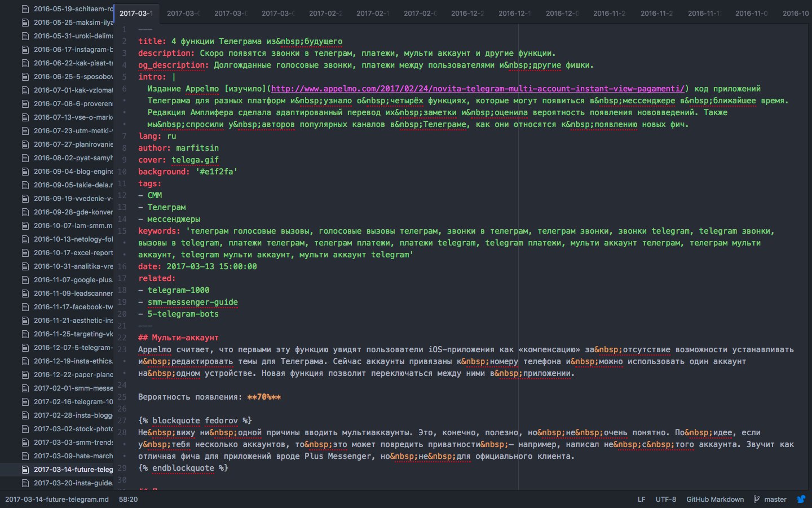Click file icon of 2016-06-25-5-sposobov entry
The width and height of the screenshot is (812, 508).
pyautogui.click(x=25, y=76)
